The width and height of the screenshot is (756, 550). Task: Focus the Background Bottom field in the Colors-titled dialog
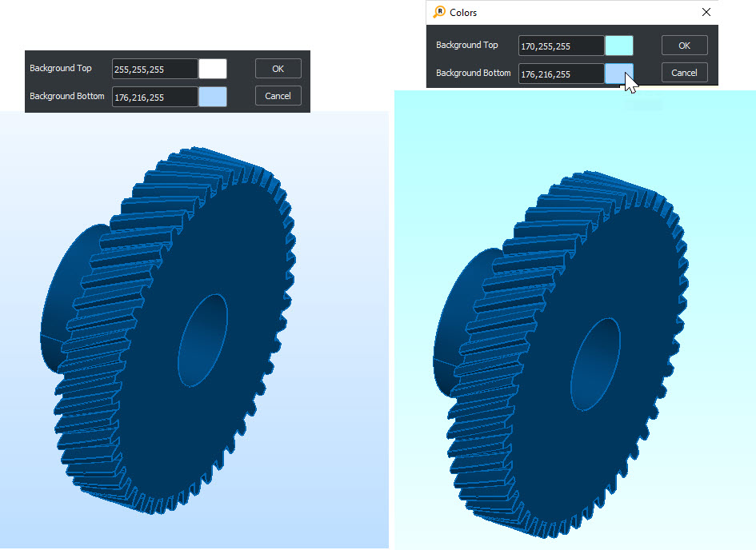[x=561, y=74]
